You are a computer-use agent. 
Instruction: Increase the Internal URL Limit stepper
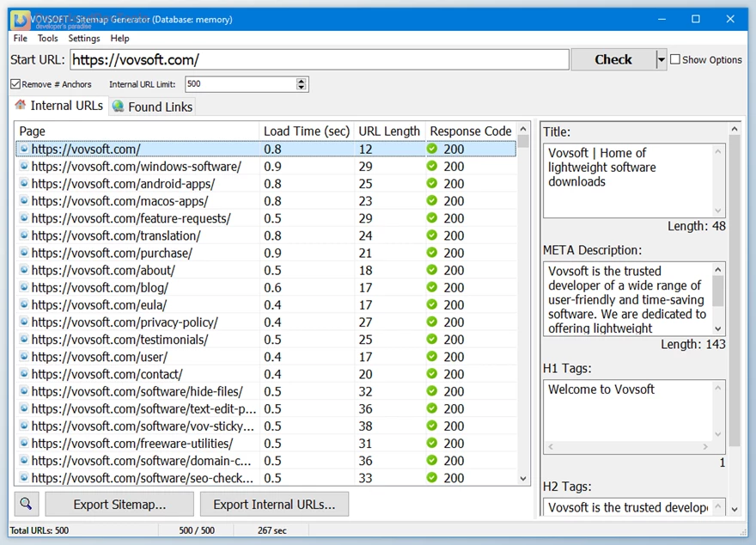tap(302, 81)
